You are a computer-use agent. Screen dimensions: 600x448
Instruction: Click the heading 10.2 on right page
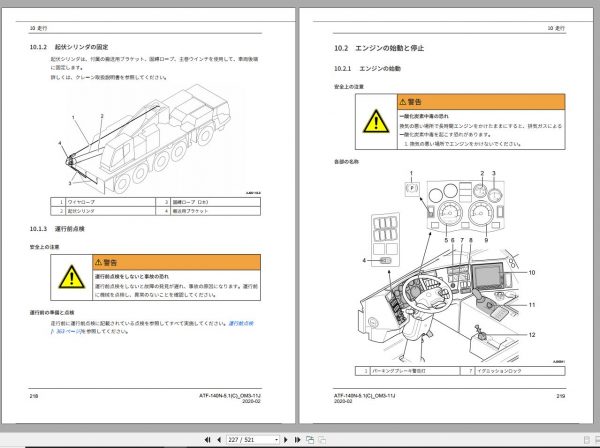pos(379,48)
